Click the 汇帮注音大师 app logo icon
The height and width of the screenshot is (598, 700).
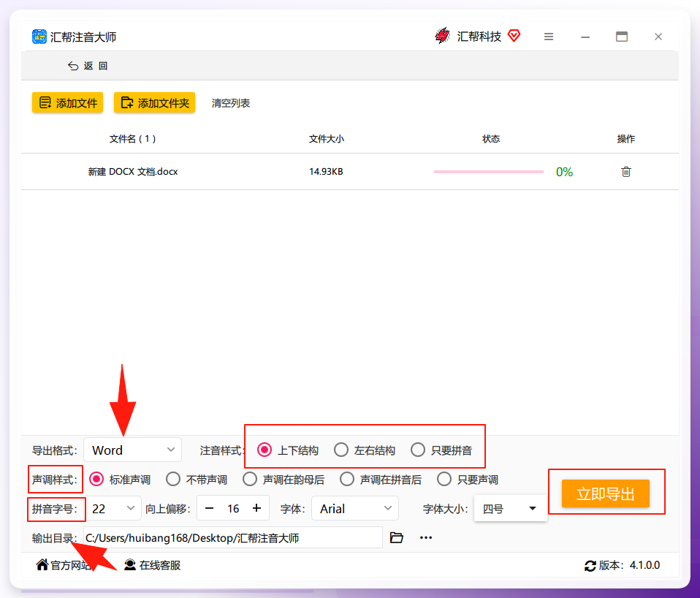pyautogui.click(x=39, y=37)
